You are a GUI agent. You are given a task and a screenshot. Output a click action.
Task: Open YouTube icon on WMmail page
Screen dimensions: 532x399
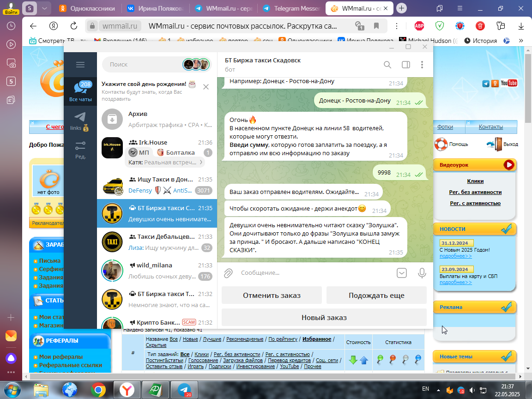pyautogui.click(x=508, y=83)
